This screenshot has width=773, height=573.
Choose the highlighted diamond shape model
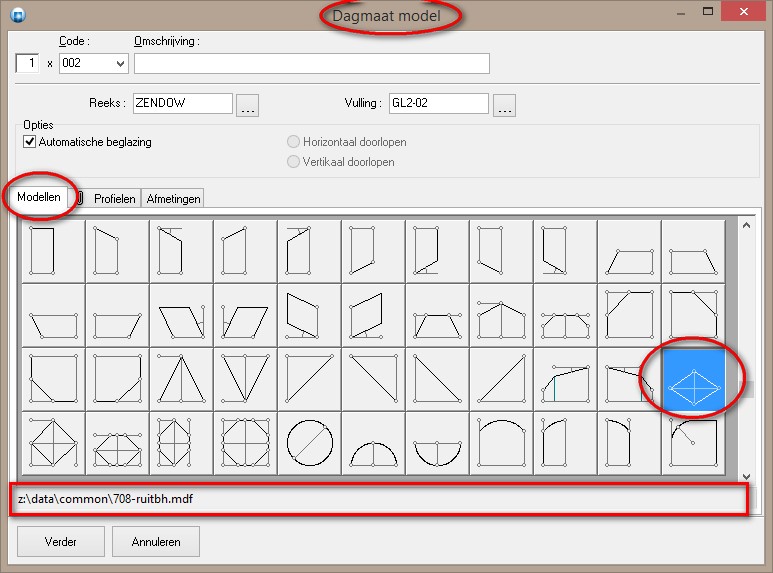[x=694, y=379]
